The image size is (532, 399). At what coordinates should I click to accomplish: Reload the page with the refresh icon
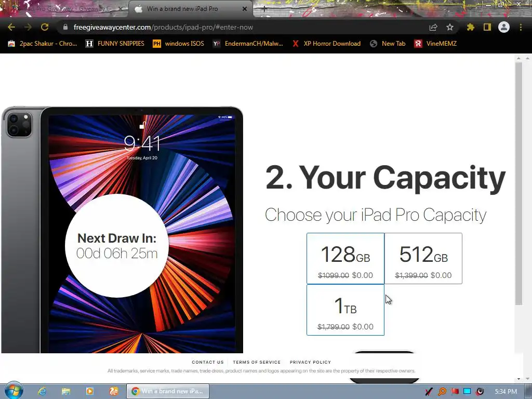click(45, 27)
